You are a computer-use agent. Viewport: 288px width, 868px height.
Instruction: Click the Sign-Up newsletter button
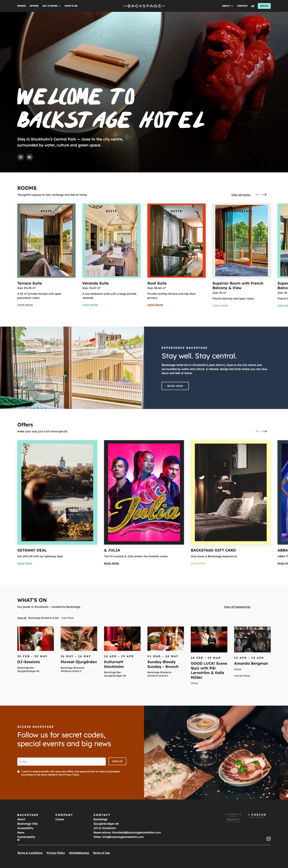click(x=117, y=761)
